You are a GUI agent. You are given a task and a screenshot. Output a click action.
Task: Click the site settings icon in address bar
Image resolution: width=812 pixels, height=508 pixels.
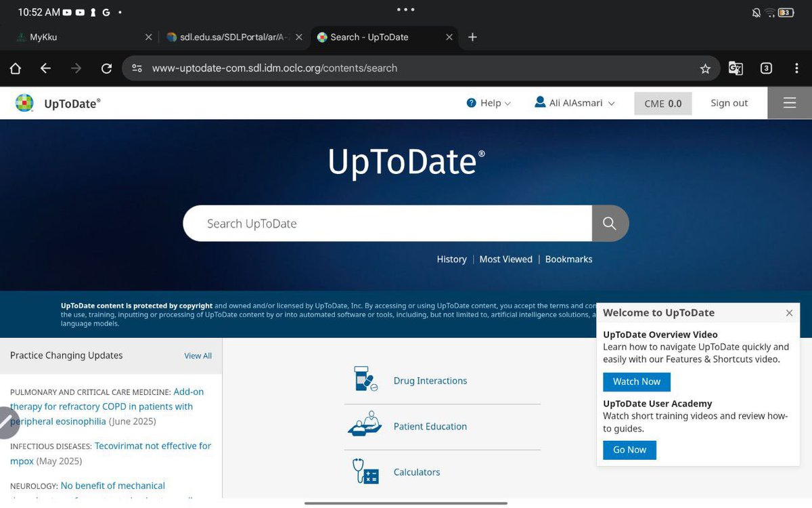tap(137, 68)
